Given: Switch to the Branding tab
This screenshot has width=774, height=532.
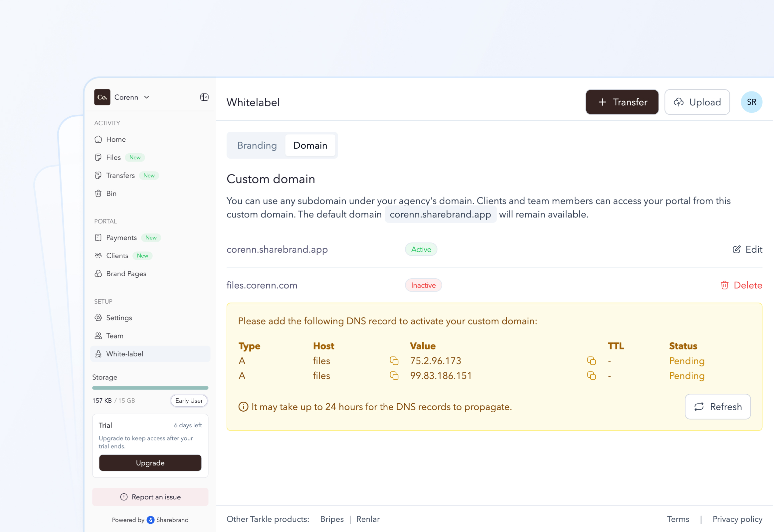Looking at the screenshot, I should (257, 145).
